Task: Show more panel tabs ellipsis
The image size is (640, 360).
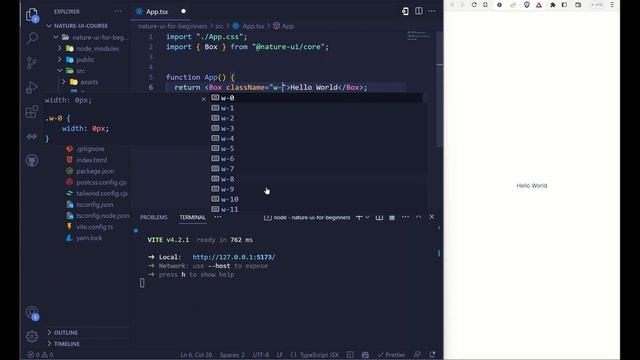Action: pyautogui.click(x=218, y=217)
